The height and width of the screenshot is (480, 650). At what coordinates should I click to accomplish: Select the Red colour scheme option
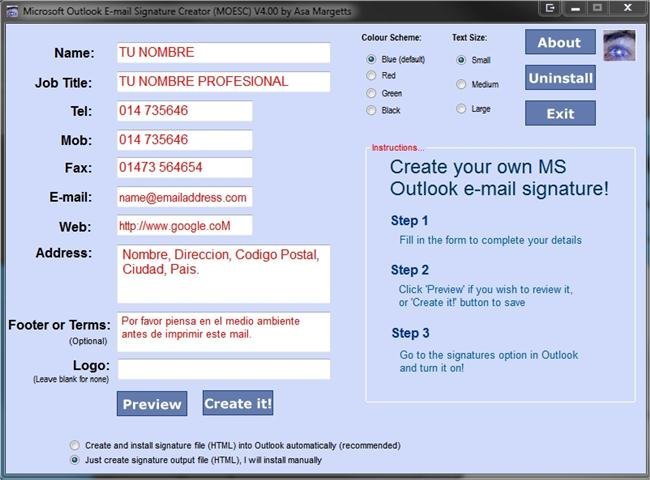pos(372,75)
